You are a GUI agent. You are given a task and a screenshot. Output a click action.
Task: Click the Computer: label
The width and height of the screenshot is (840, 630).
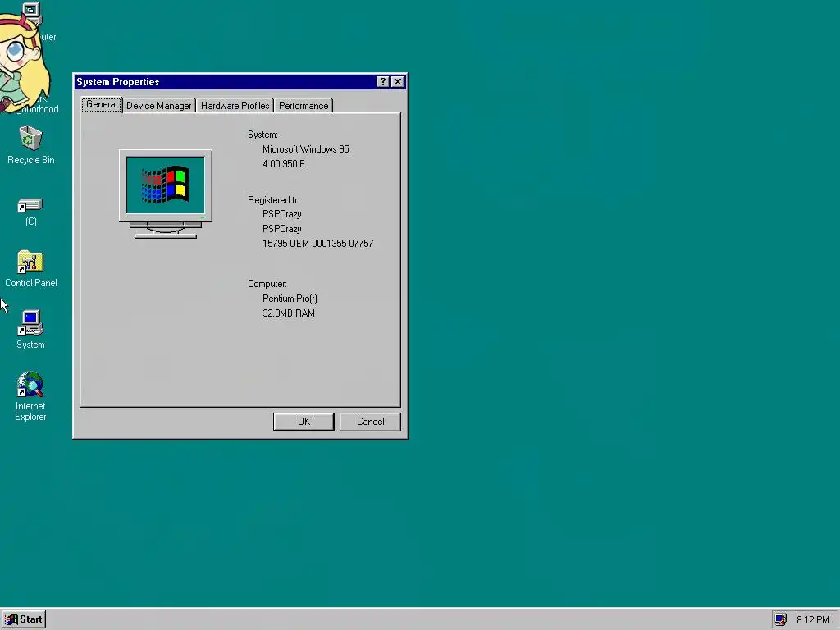click(x=267, y=284)
